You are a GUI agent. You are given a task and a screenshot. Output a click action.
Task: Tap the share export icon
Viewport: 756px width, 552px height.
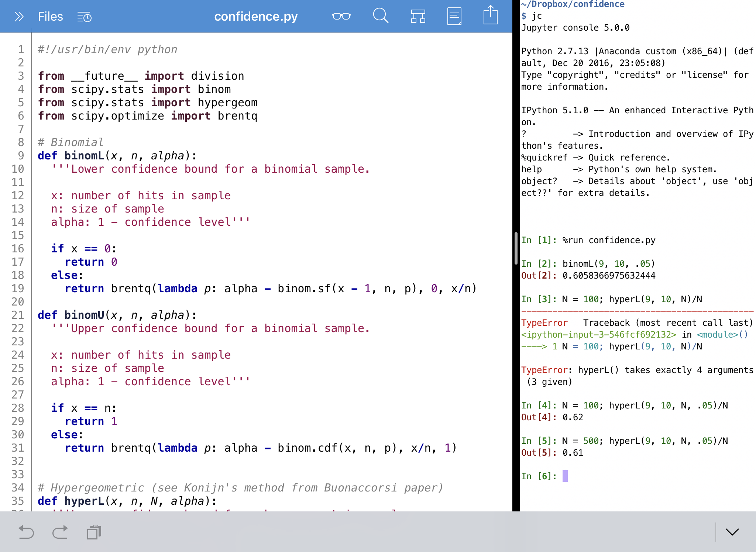coord(490,15)
